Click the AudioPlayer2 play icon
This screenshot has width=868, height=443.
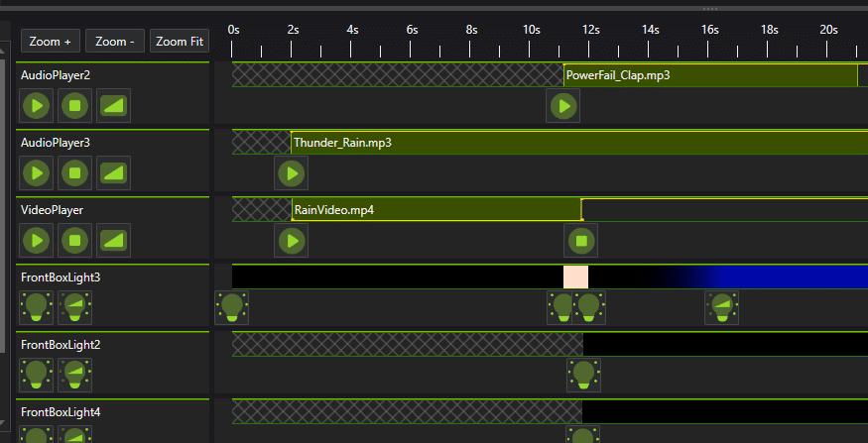point(37,105)
